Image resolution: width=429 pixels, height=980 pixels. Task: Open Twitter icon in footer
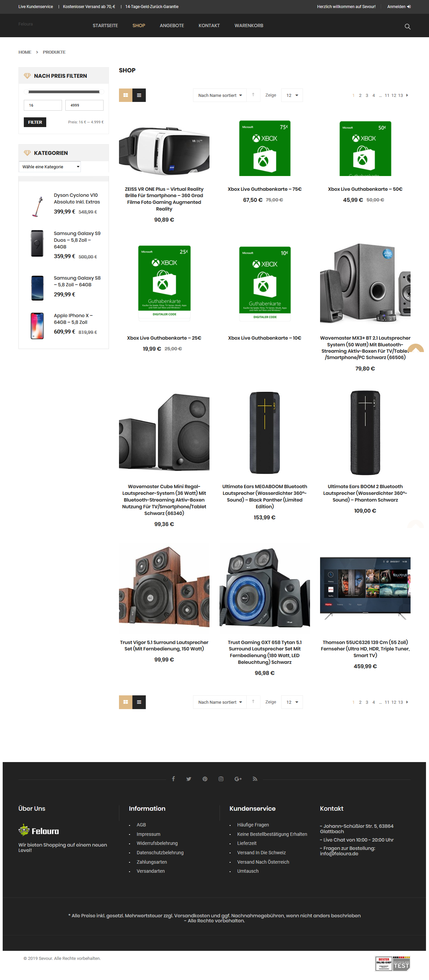tap(189, 779)
